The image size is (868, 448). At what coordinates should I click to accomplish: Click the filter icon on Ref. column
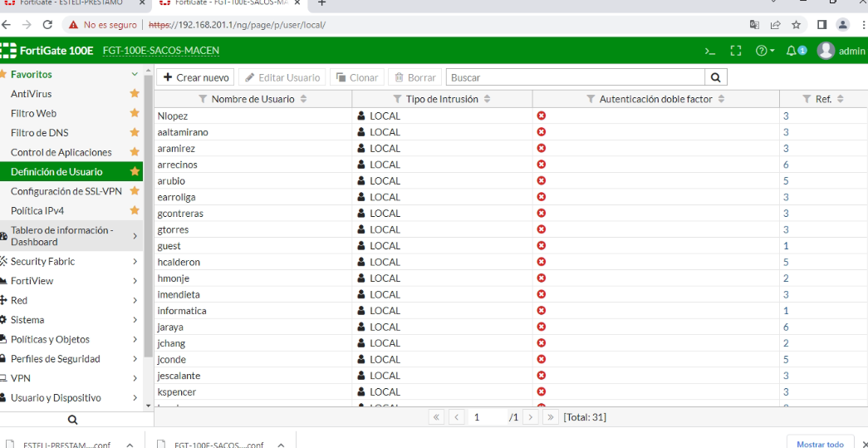[806, 100]
